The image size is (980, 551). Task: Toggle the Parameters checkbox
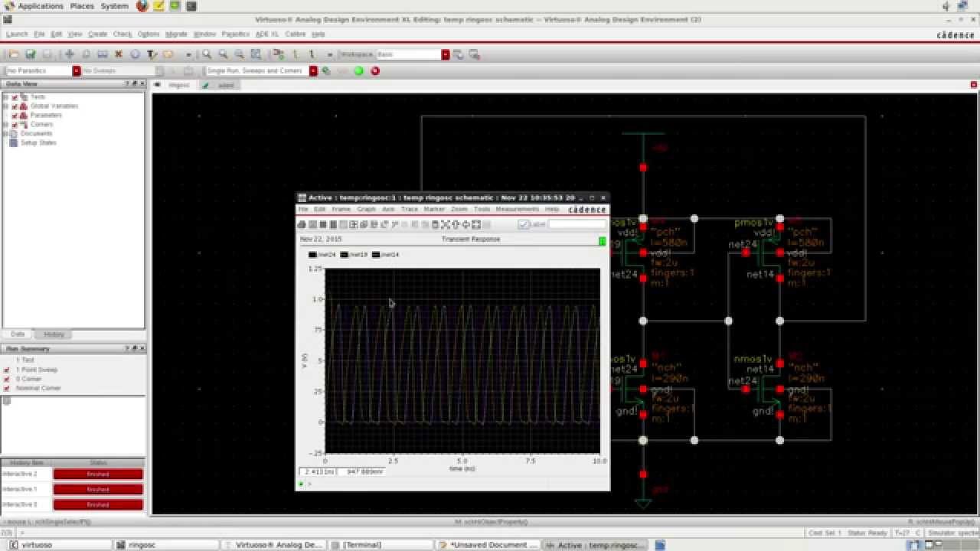(x=15, y=116)
